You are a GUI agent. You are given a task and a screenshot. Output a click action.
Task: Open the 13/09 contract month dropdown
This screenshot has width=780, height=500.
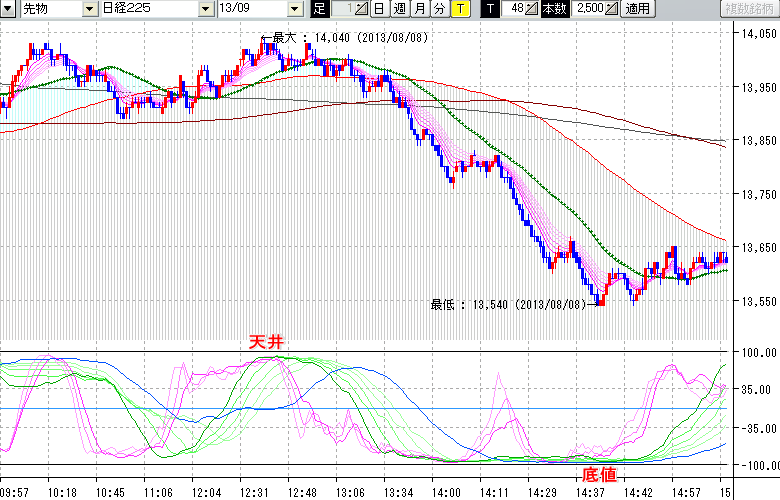294,9
